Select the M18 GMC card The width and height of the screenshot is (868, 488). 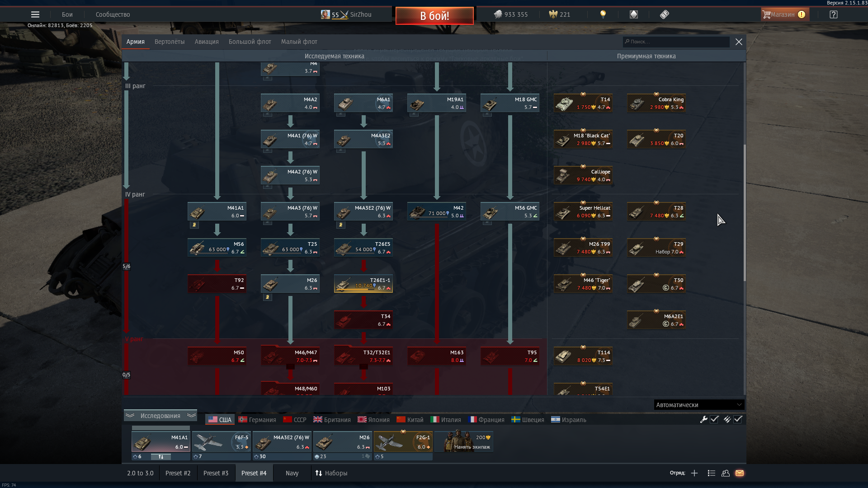coord(510,103)
